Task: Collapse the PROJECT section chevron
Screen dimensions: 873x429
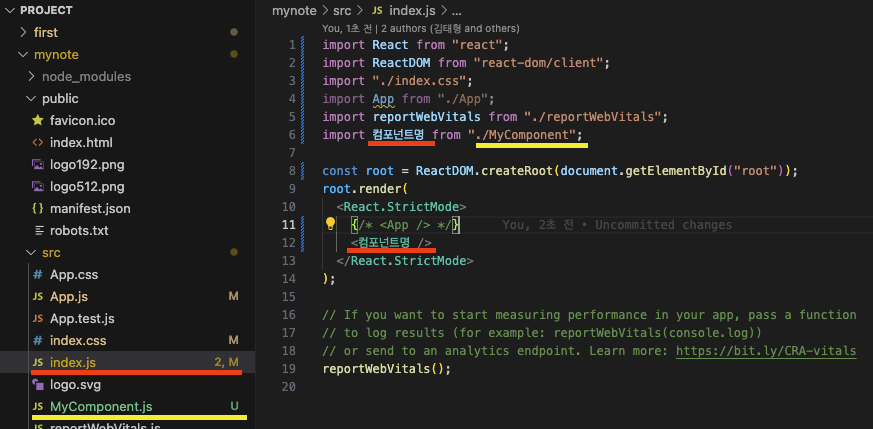Action: click(10, 11)
